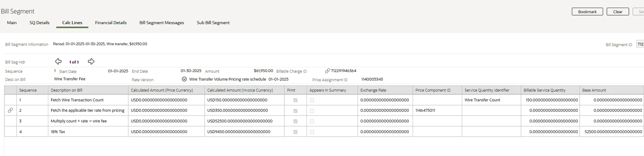644x156 pixels.
Task: Go to Bill Segment Messages tab
Action: (162, 23)
